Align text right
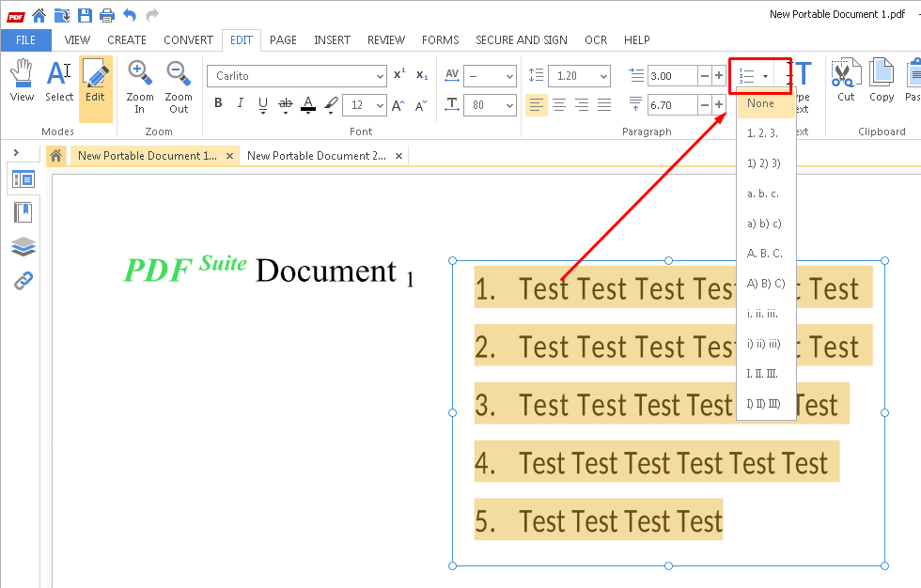The height and width of the screenshot is (588, 921). 582,105
